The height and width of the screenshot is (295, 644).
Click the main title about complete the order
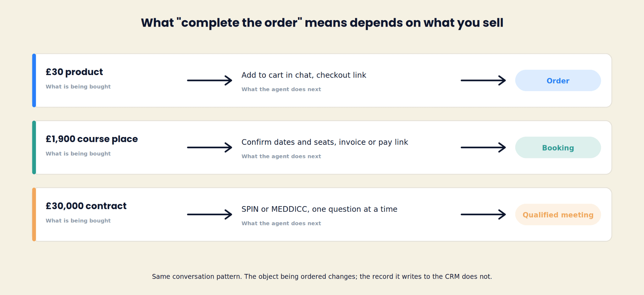(322, 23)
